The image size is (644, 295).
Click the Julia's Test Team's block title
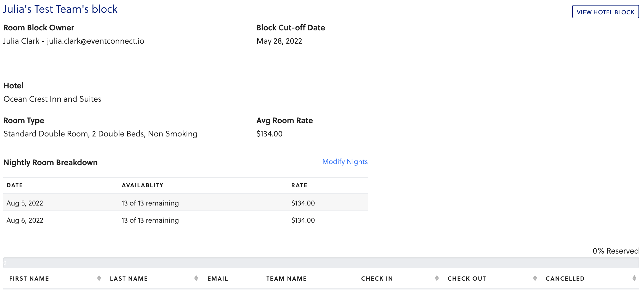pyautogui.click(x=60, y=9)
